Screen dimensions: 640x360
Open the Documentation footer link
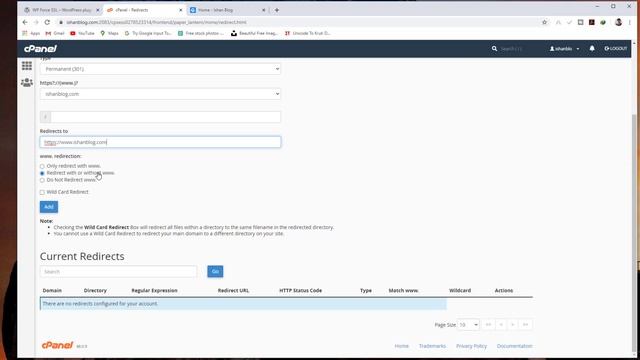(x=515, y=346)
